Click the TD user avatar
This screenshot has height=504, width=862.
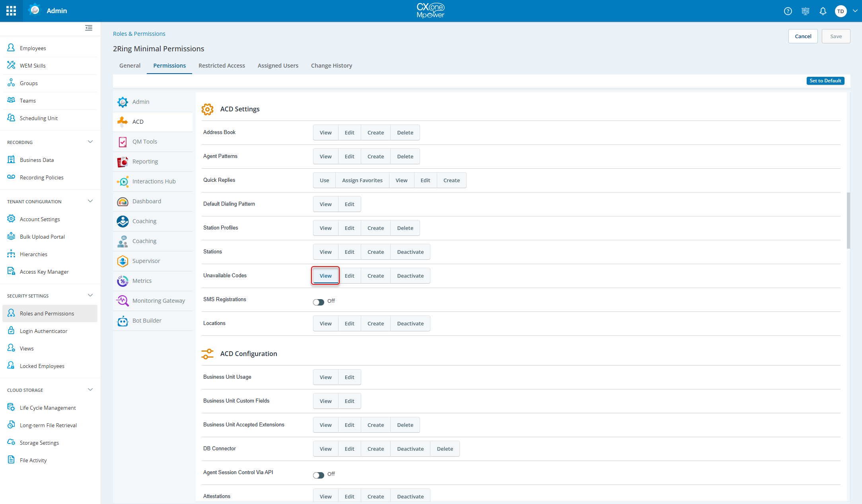point(841,11)
